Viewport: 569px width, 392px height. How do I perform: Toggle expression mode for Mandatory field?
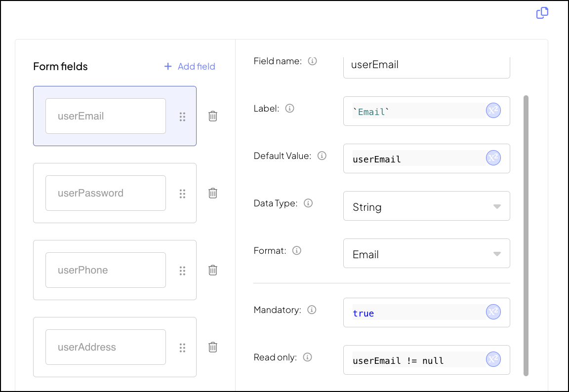493,312
